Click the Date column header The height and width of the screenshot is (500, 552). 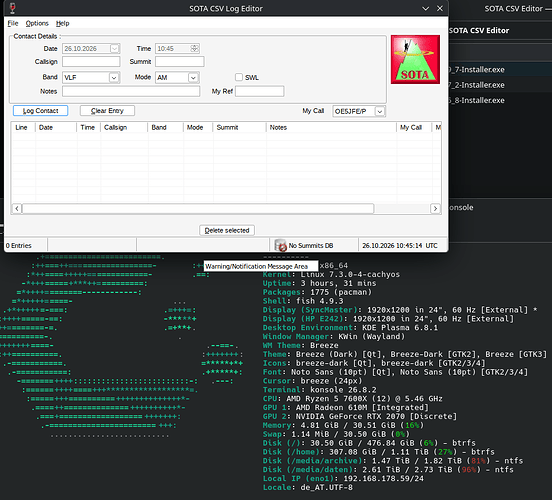coord(56,127)
